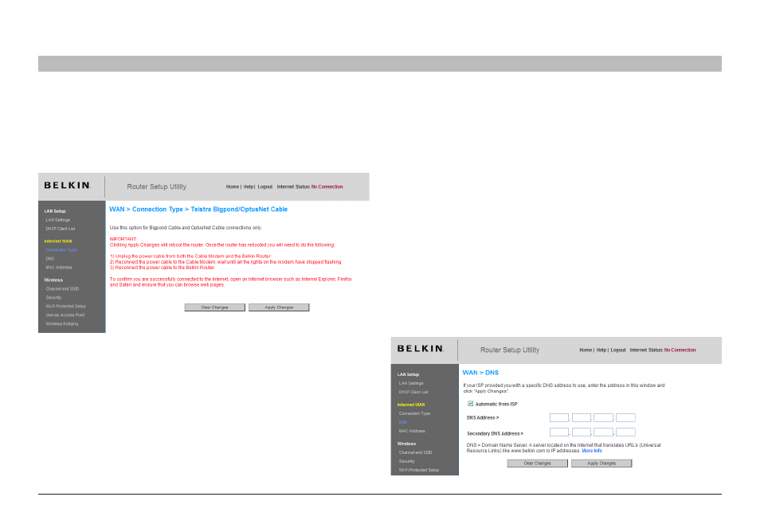Click Logout in the WAN > DNS window header

(618, 350)
